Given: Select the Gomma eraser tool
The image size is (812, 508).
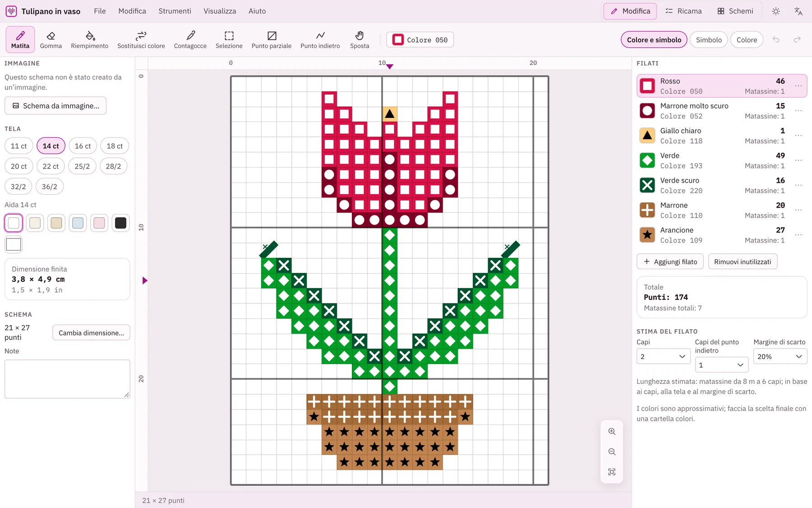Looking at the screenshot, I should tap(51, 40).
